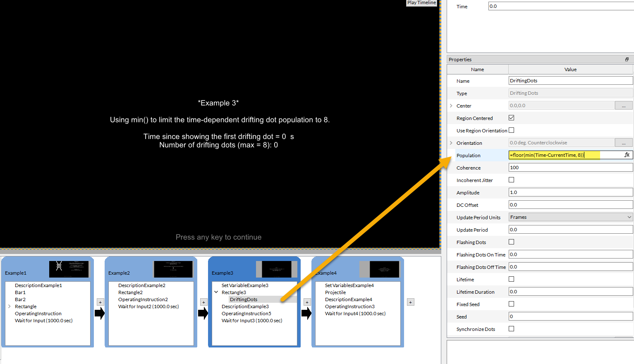Image resolution: width=634 pixels, height=364 pixels.
Task: Select the Projectile item in Example4
Action: click(x=335, y=292)
